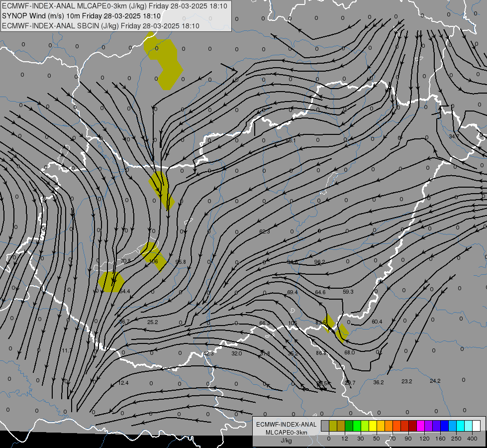Viewport: 487px width, 448px height.
Task: Click the map value 60.4
Action: [377, 322]
